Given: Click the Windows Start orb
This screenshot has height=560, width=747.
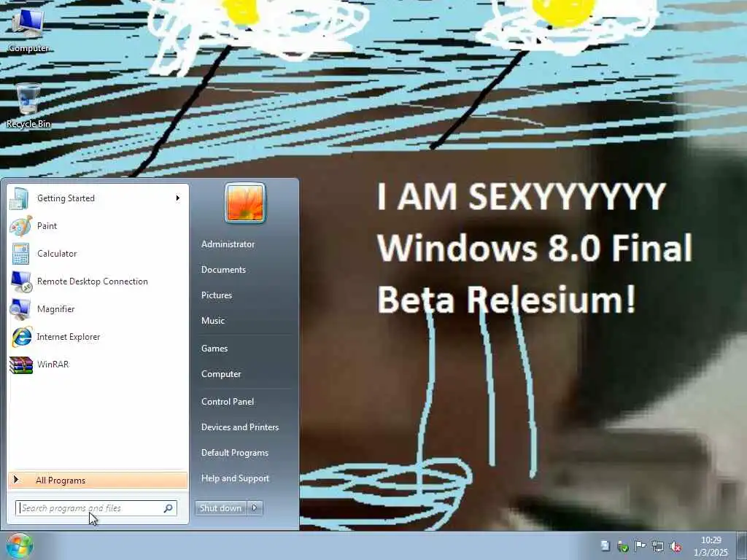Looking at the screenshot, I should pos(19,545).
